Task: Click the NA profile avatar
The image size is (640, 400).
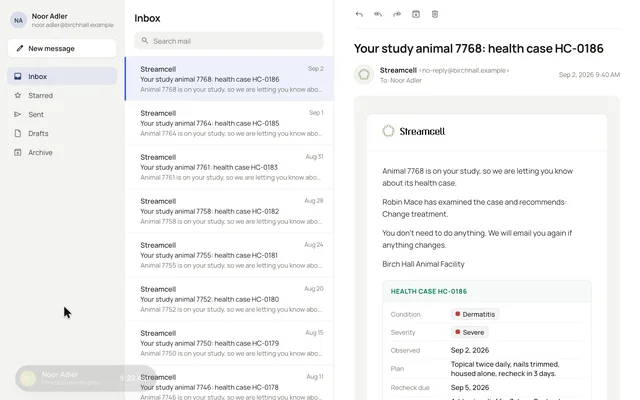Action: (18, 20)
